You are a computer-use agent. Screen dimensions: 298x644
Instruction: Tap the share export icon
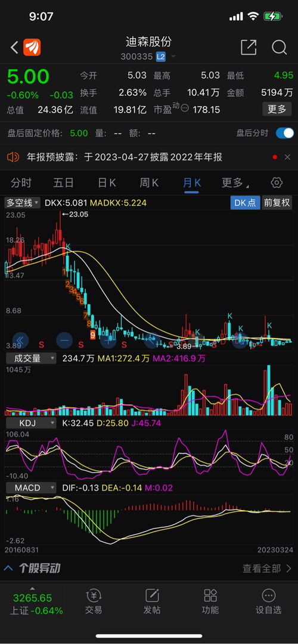click(x=249, y=48)
